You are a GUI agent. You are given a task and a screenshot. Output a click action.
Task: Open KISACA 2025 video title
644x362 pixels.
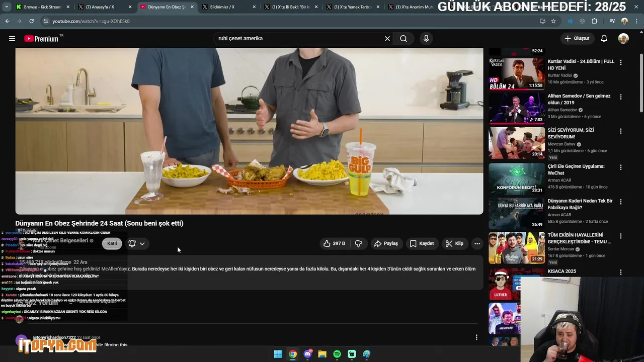coord(562,271)
